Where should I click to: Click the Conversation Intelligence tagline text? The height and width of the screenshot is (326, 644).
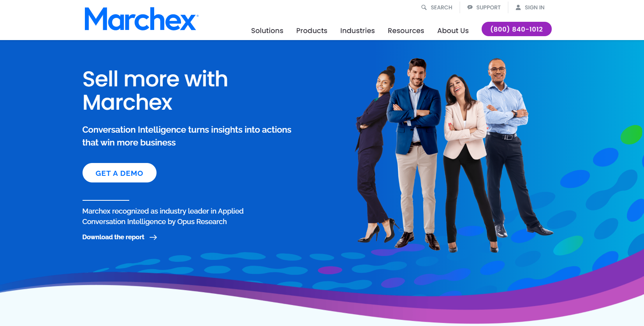coord(187,136)
